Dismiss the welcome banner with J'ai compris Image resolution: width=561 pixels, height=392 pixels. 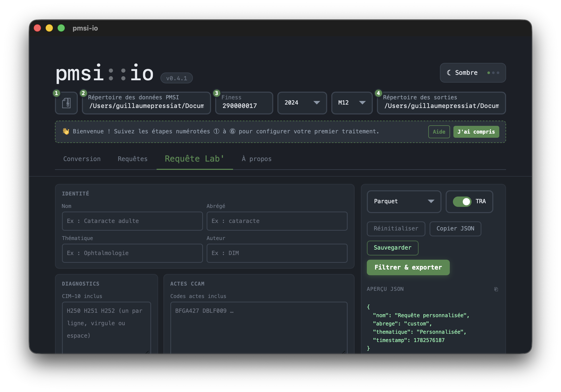(x=476, y=132)
